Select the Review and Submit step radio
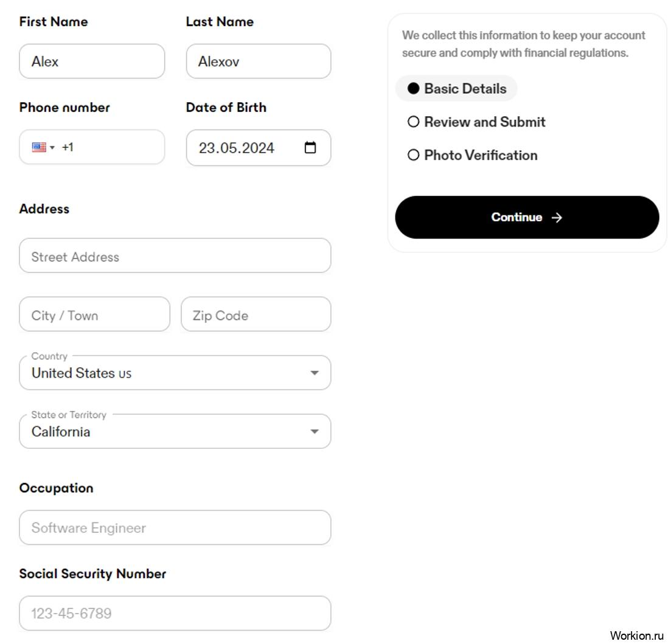 (413, 122)
